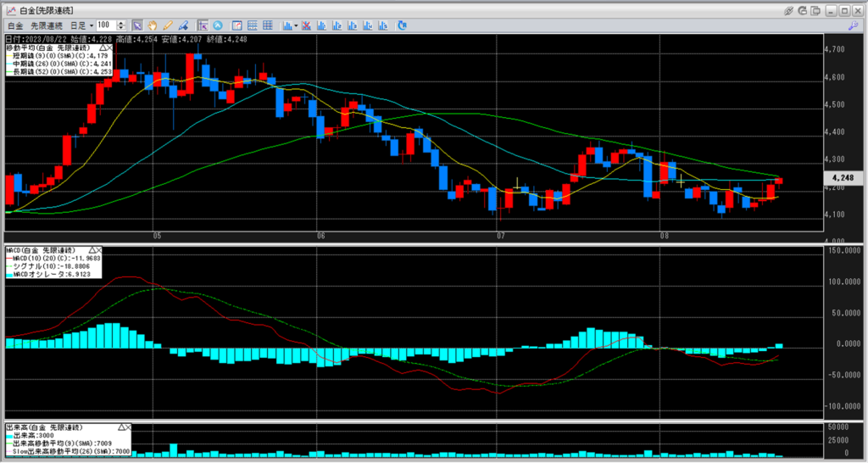Image resolution: width=868 pixels, height=463 pixels.
Task: Switch to the nine-panel grid layout
Action: click(x=268, y=25)
